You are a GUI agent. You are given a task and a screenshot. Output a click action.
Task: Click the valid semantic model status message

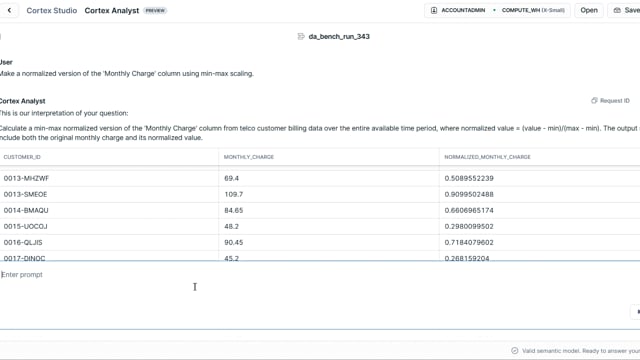pos(581,351)
